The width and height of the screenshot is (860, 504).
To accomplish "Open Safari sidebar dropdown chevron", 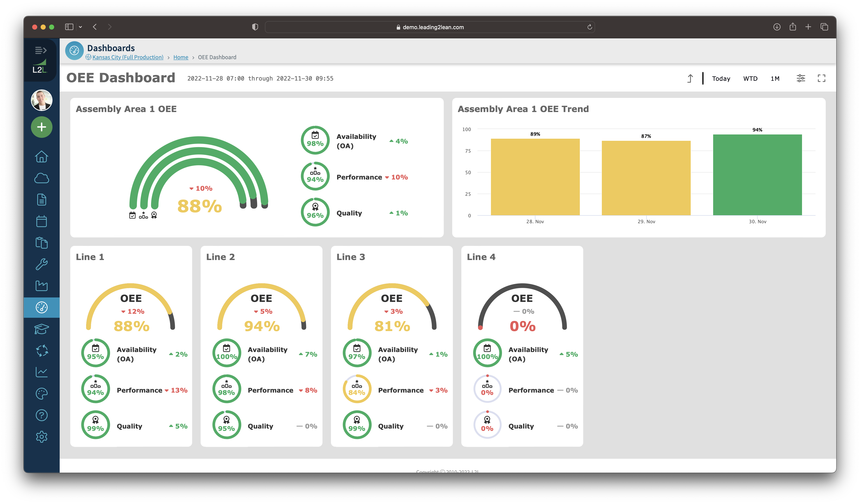I will (x=81, y=27).
